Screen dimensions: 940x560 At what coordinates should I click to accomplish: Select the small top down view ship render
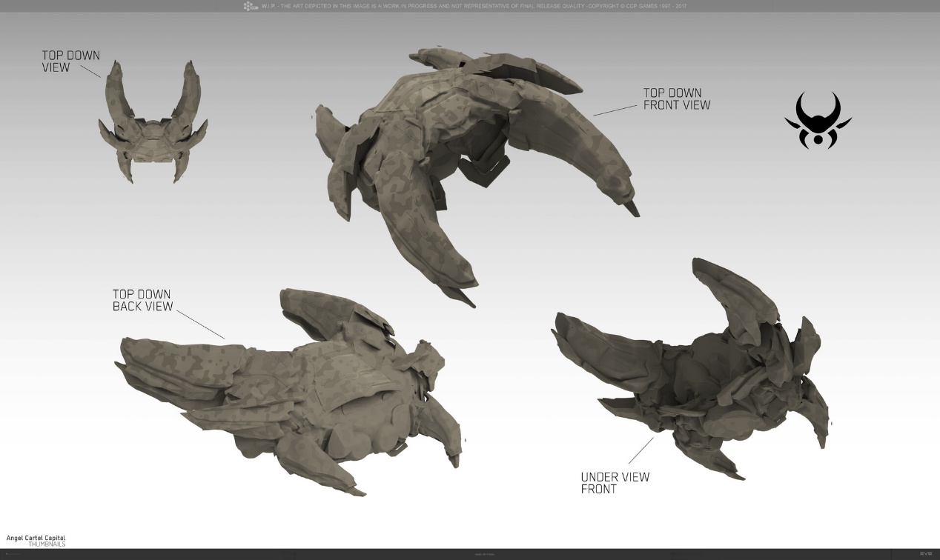(152, 126)
